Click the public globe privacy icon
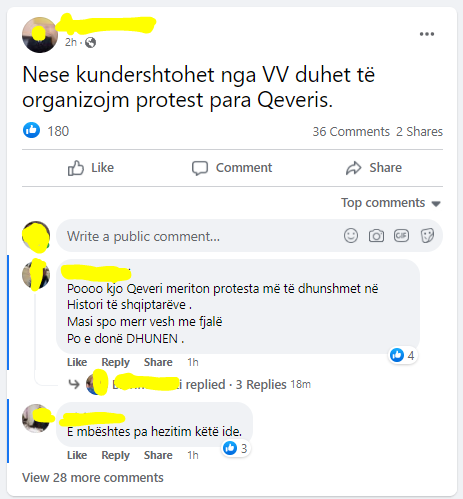463x499 pixels. tap(90, 43)
